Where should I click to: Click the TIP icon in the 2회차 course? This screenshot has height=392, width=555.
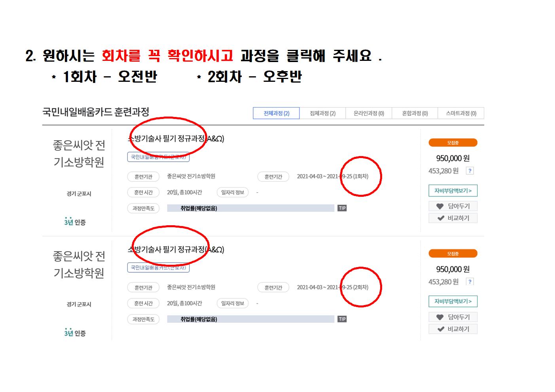tap(342, 319)
